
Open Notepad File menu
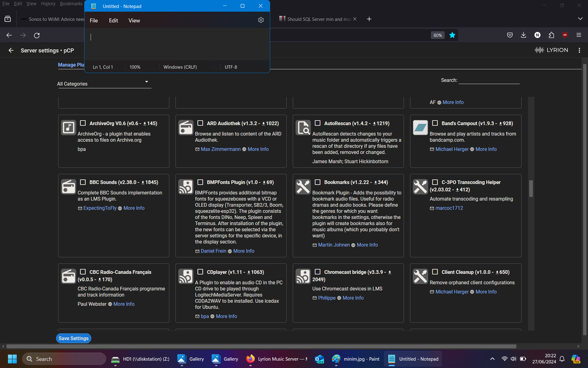[x=94, y=21]
